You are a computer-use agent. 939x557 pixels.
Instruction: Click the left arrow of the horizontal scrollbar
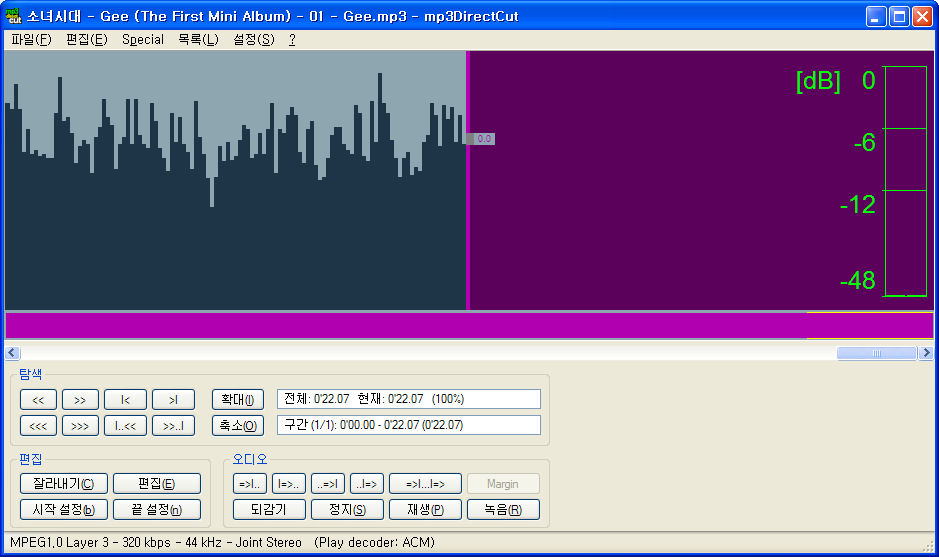(12, 353)
